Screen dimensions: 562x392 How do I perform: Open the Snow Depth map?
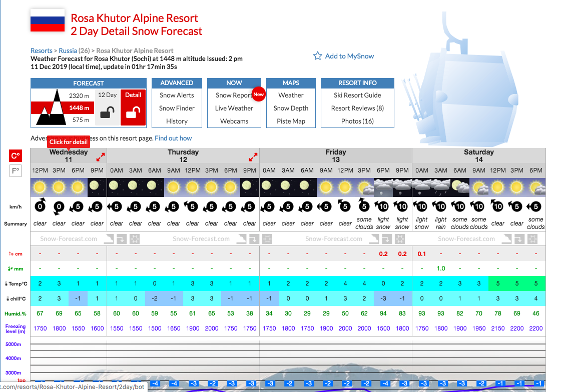[291, 108]
